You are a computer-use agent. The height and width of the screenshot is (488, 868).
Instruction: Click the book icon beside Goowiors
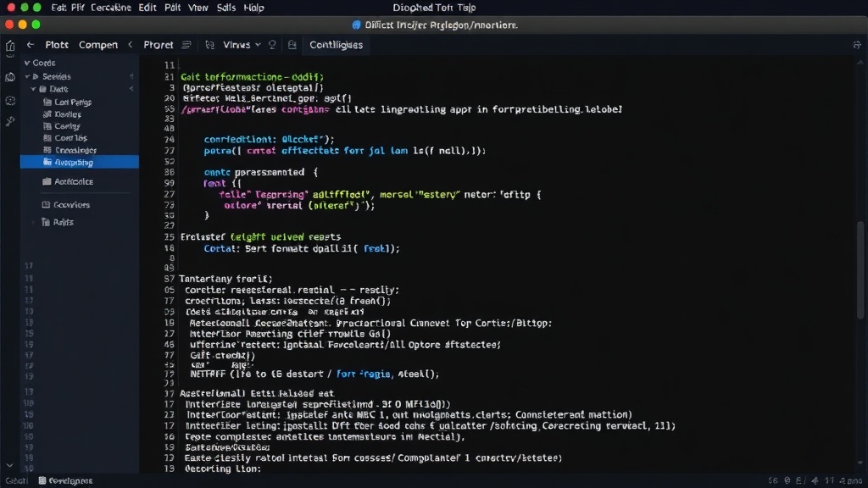click(46, 205)
